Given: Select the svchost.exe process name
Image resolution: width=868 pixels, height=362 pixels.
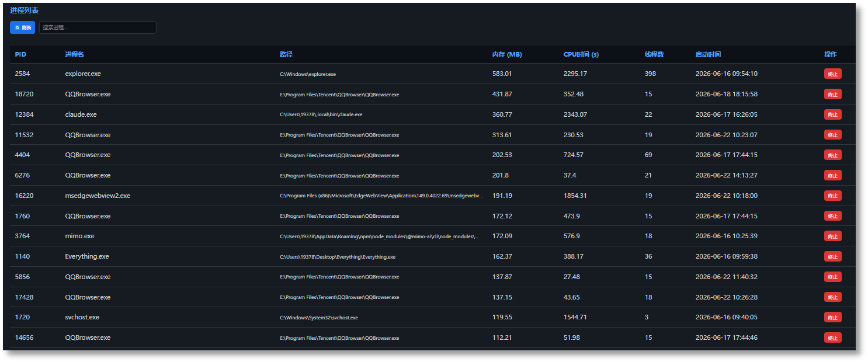Looking at the screenshot, I should pyautogui.click(x=82, y=317).
